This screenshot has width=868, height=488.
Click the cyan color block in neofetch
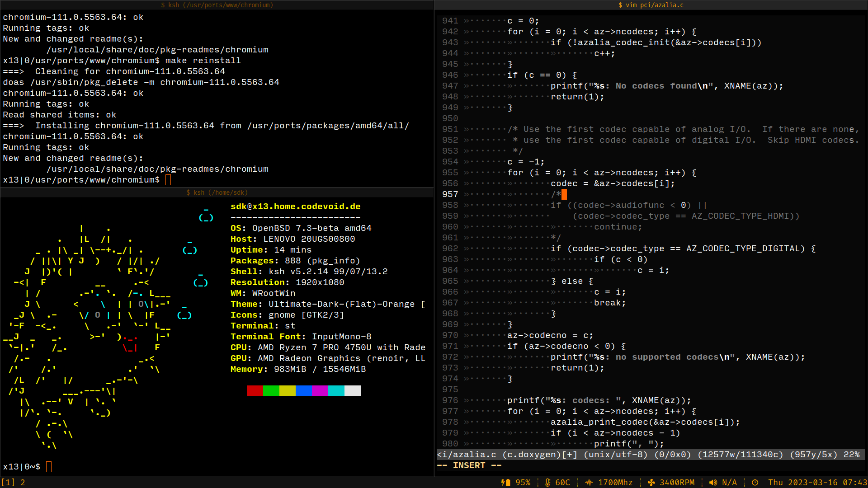pyautogui.click(x=336, y=391)
